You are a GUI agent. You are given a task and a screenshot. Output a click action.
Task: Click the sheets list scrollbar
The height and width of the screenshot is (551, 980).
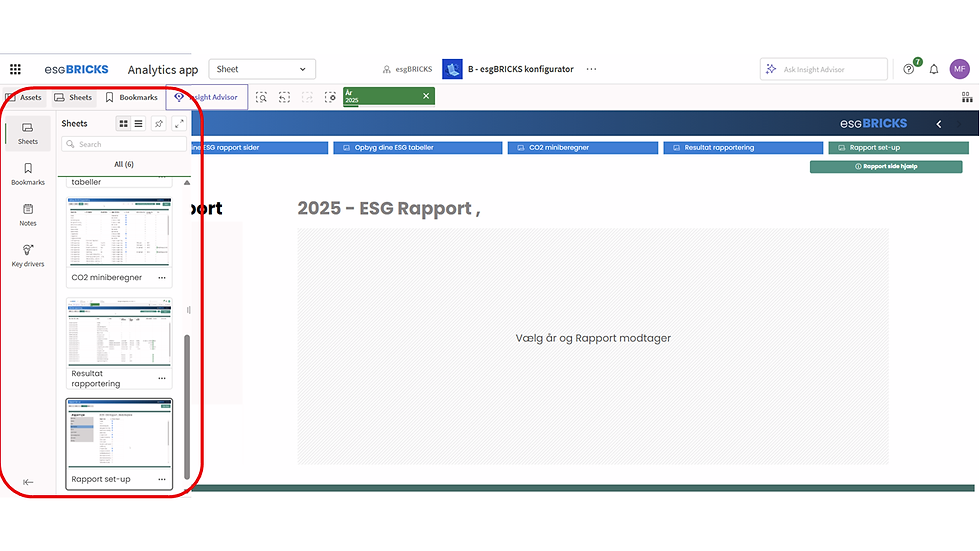click(x=186, y=407)
